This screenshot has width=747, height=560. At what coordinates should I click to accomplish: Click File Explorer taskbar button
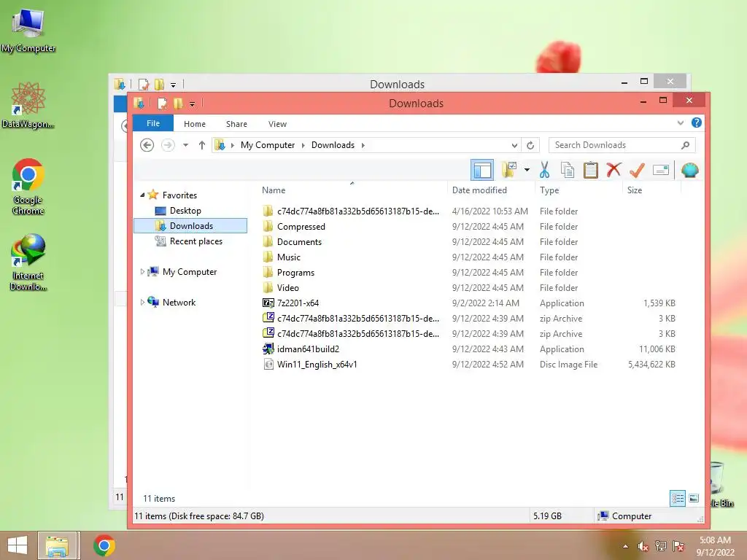pos(57,545)
